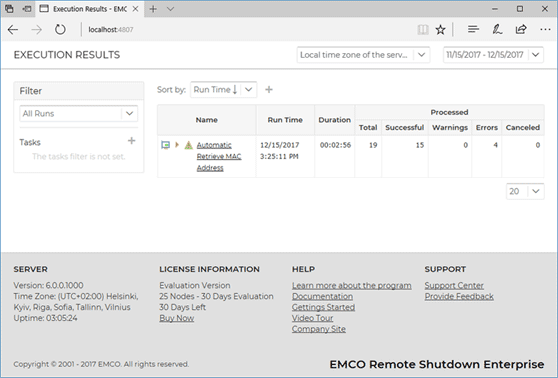The height and width of the screenshot is (378, 558).
Task: Open browser More actions ellipsis menu
Action: 545,29
